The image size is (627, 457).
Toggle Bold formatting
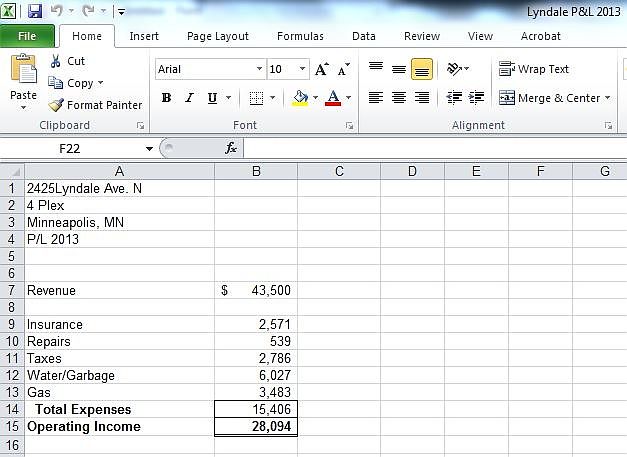point(166,98)
